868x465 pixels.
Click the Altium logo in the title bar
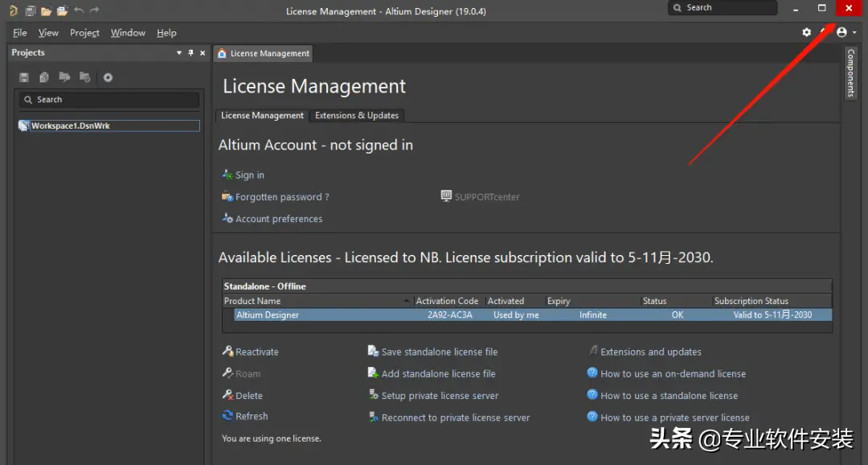click(13, 11)
